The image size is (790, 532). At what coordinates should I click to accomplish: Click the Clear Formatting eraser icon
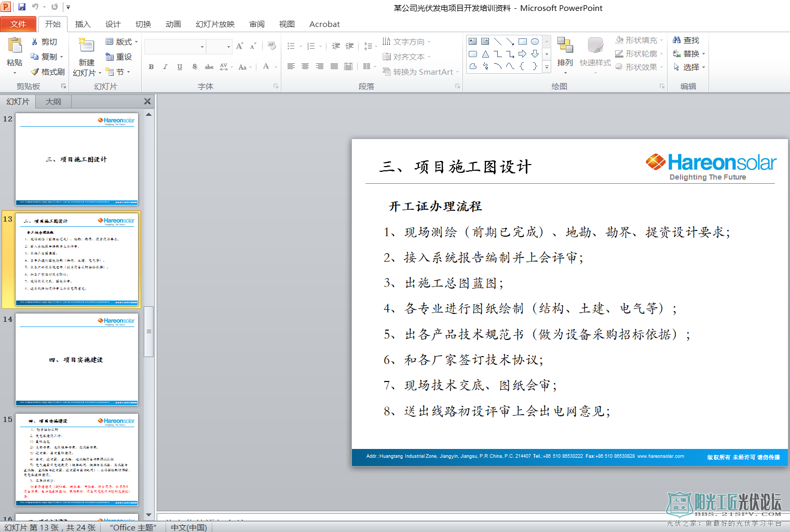click(272, 46)
